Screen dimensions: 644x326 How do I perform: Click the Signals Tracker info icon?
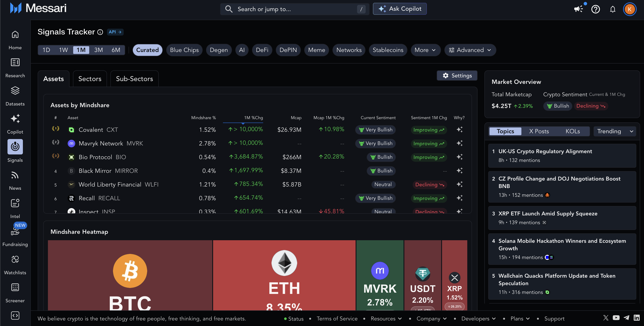point(100,32)
